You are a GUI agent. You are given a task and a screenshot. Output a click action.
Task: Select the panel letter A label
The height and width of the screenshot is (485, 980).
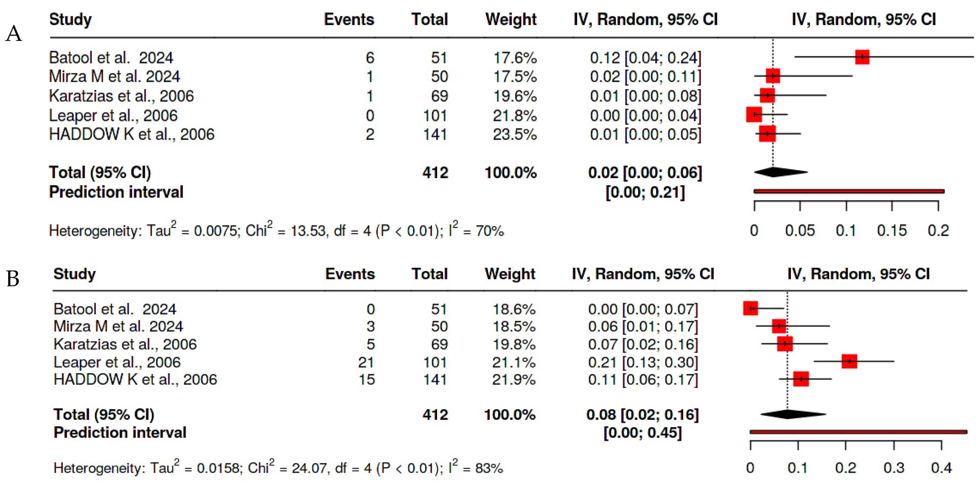tap(14, 34)
